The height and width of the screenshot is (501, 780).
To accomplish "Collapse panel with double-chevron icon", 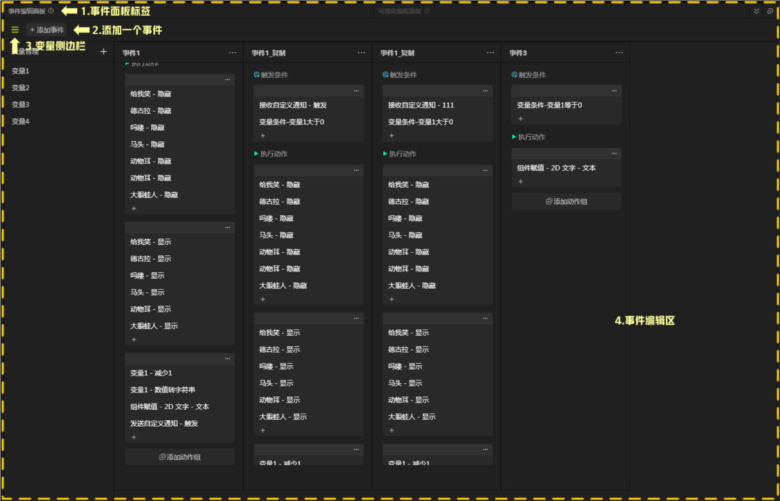I will point(757,11).
